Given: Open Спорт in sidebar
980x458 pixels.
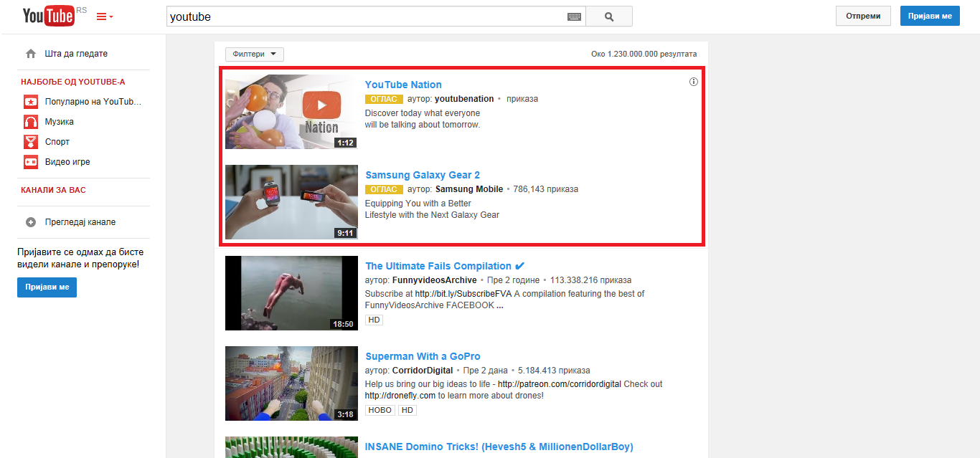Looking at the screenshot, I should point(57,142).
